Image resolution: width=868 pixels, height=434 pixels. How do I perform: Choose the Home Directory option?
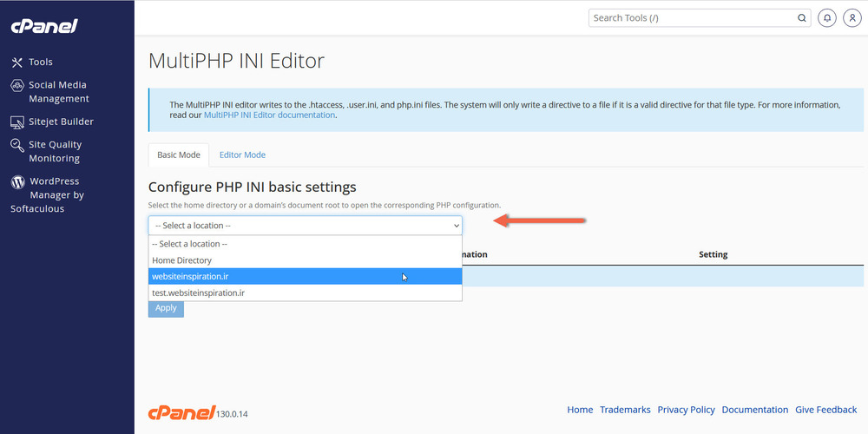click(305, 260)
